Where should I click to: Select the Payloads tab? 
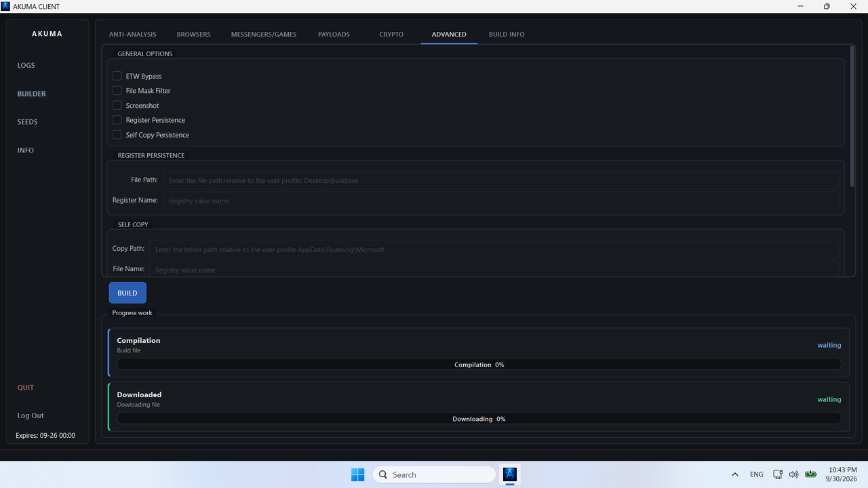tap(334, 35)
